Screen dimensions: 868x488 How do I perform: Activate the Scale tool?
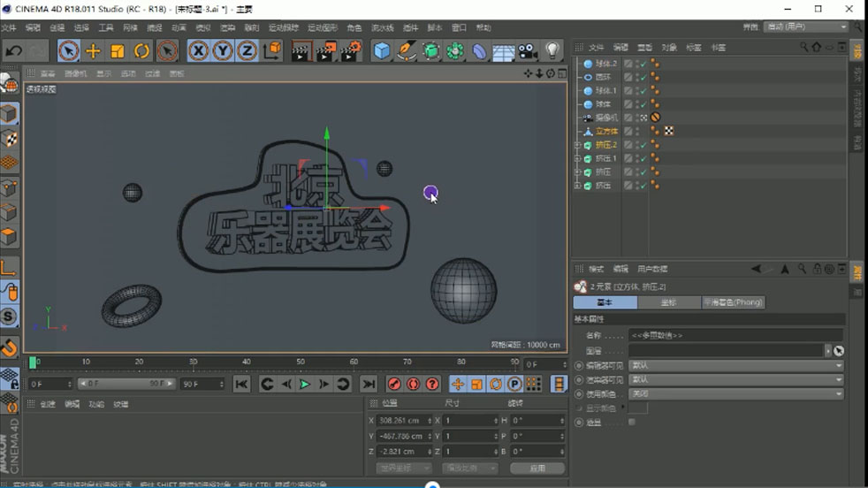coord(118,51)
